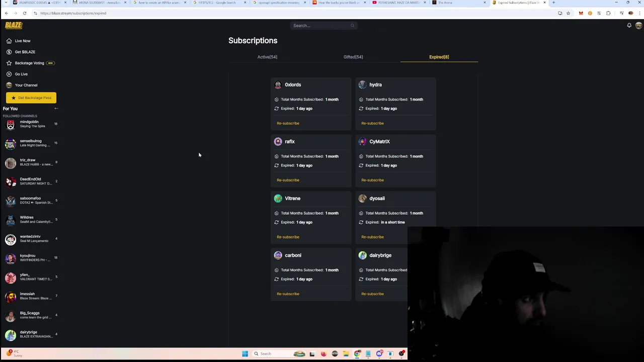Image resolution: width=644 pixels, height=362 pixels.
Task: Open dyosali channel avatar
Action: [362, 199]
